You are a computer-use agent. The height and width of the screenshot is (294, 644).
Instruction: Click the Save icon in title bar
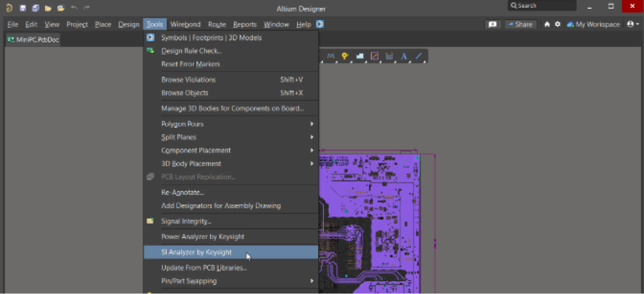click(x=23, y=8)
